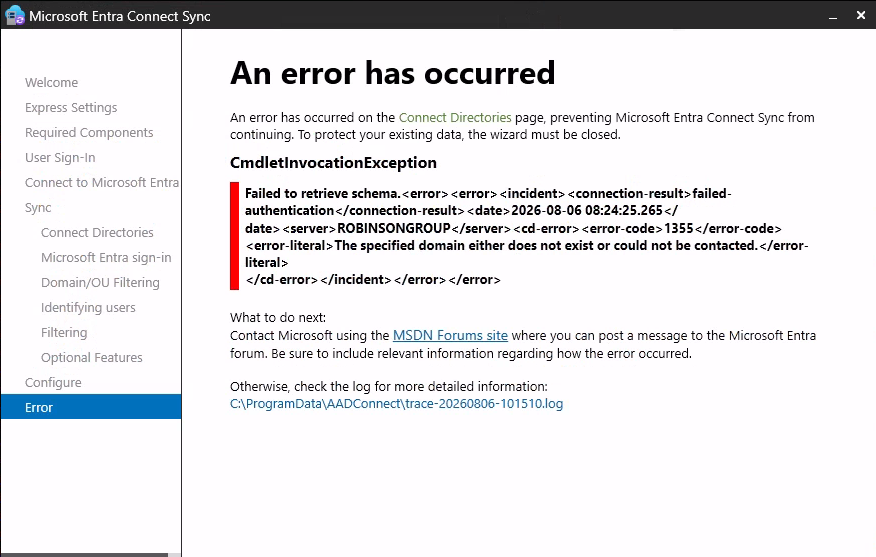The image size is (876, 557).
Task: Go to the Configure step
Action: (53, 383)
